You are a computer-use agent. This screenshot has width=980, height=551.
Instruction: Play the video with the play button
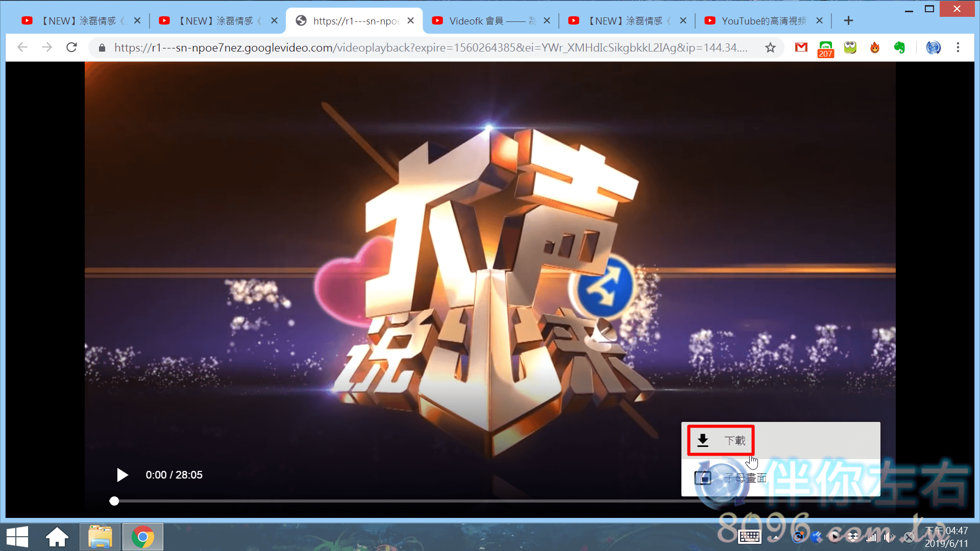point(122,475)
